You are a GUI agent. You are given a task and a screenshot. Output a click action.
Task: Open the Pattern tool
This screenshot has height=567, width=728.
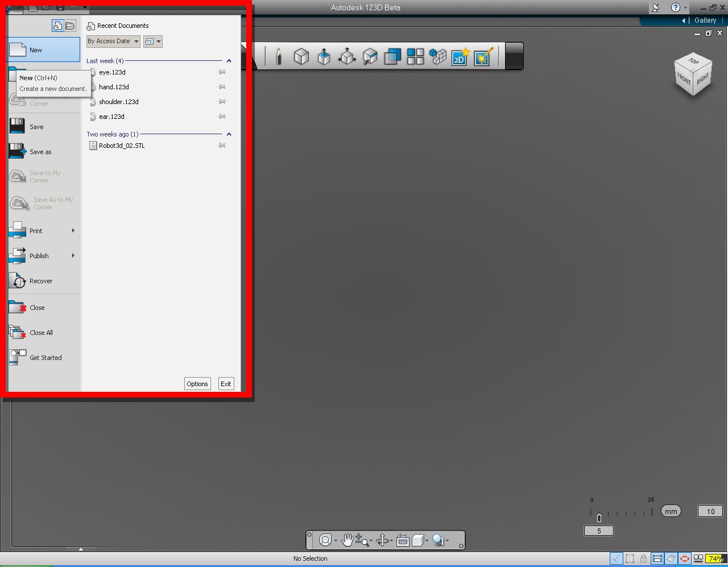415,56
